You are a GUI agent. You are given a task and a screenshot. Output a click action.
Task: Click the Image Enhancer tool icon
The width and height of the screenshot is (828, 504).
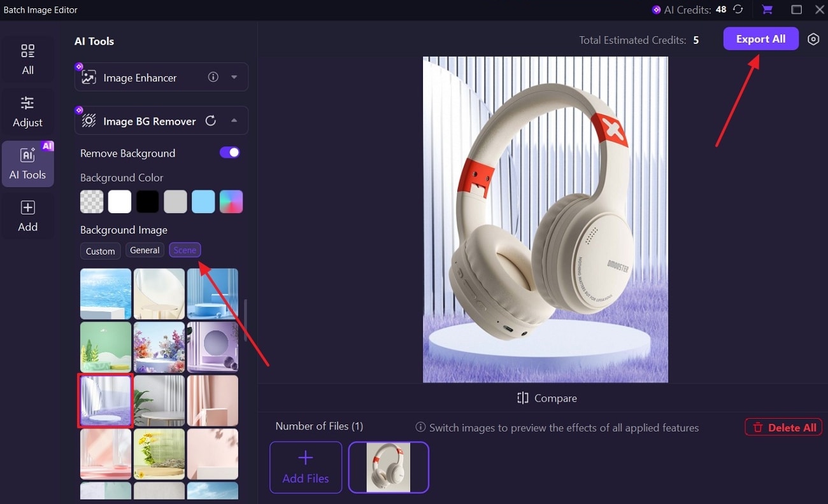(89, 78)
